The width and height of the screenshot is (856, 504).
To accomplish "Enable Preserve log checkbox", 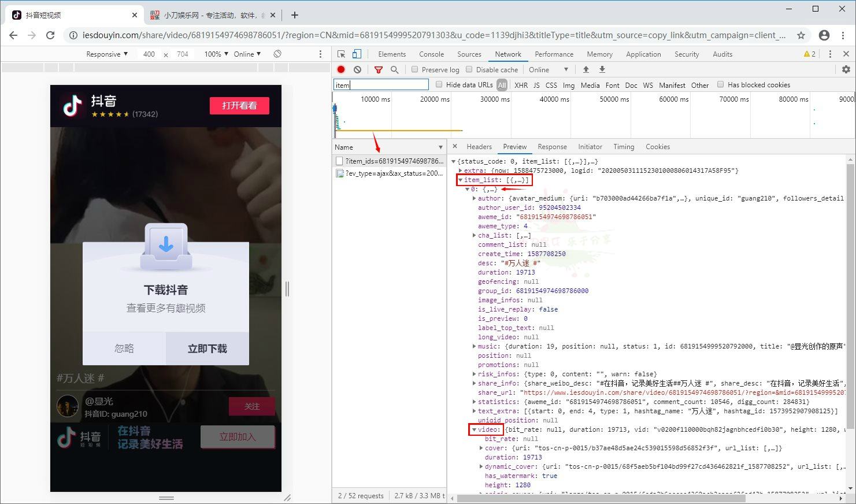I will tap(415, 69).
